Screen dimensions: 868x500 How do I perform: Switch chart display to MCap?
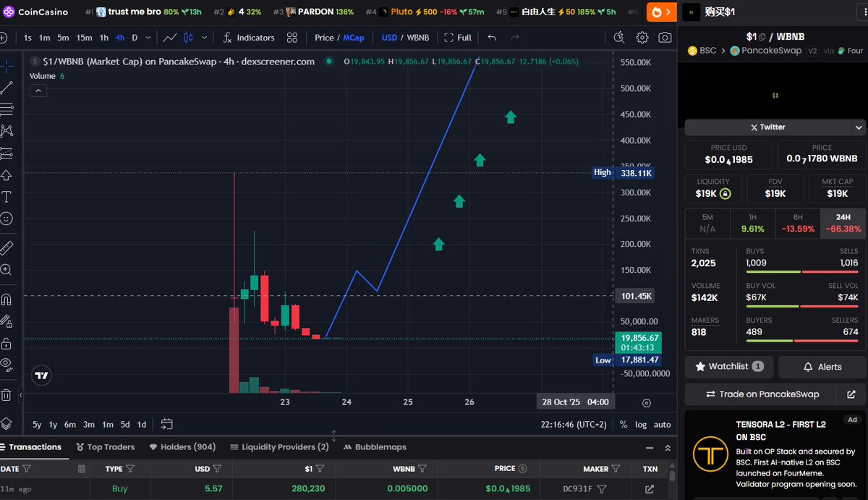point(354,38)
